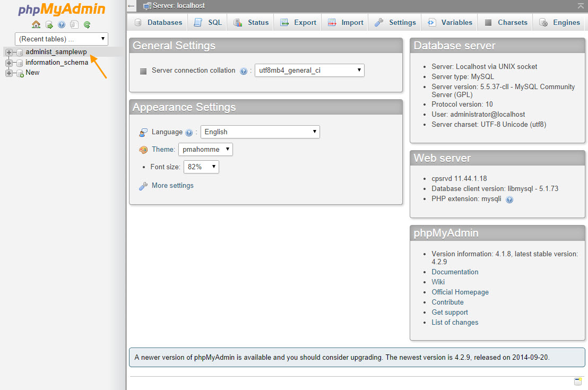
Task: Select the information_schema database
Action: tap(57, 62)
